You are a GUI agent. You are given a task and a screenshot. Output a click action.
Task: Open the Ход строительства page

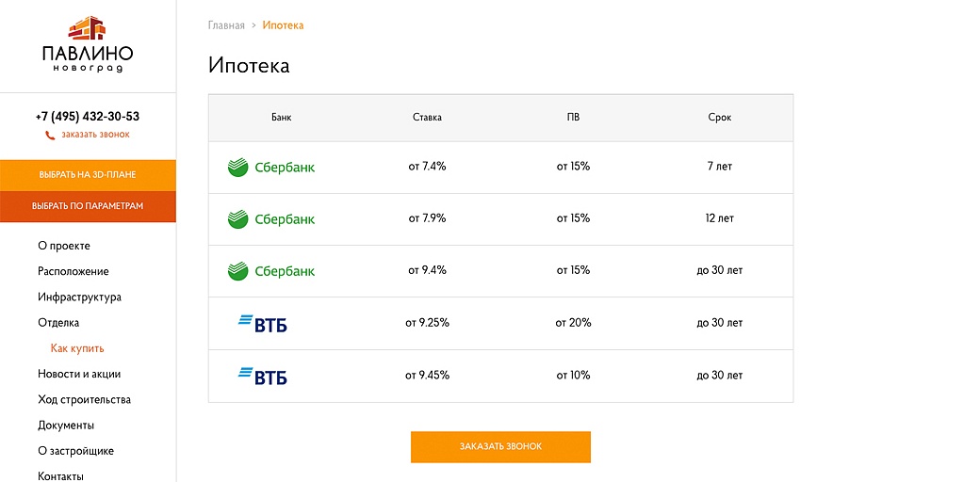[x=84, y=399]
